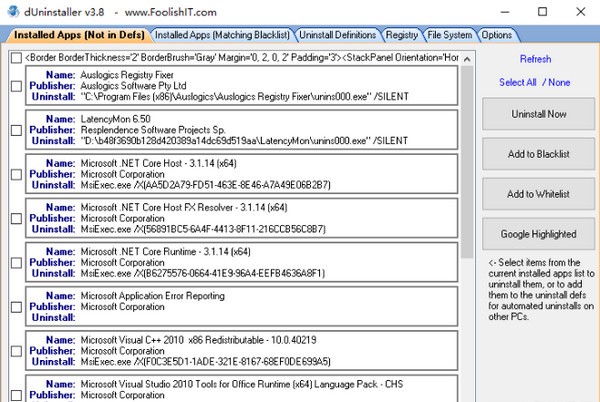Check Microsoft Application Error Reporting checkbox

point(15,306)
